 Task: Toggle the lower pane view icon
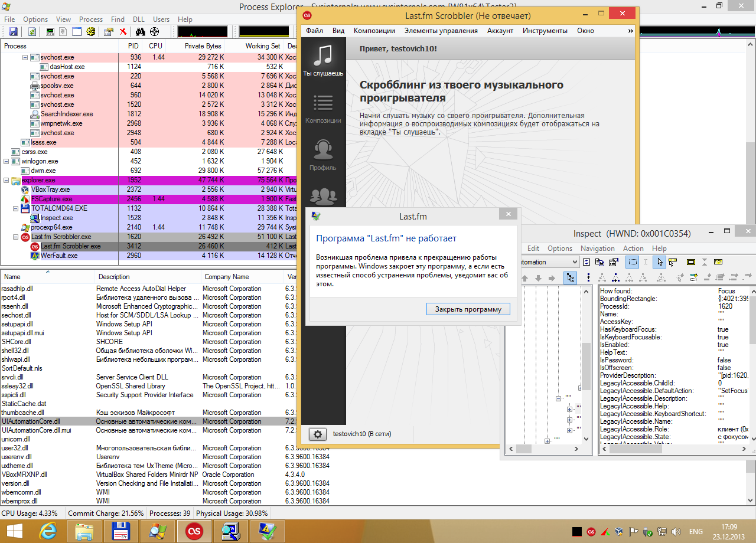[77, 32]
